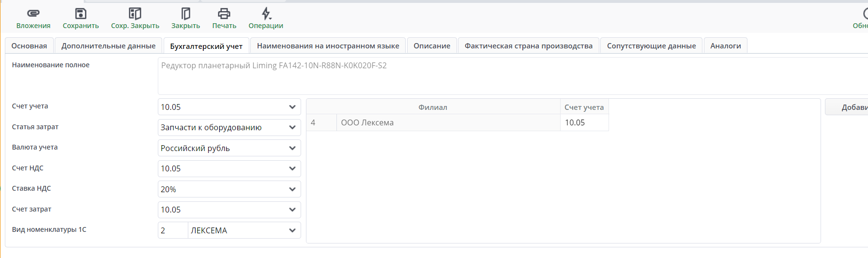
Task: Open the Счет затрат dropdown
Action: pos(292,210)
